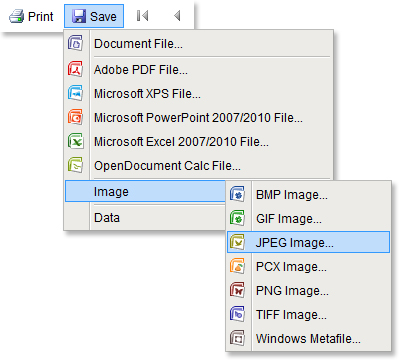Choose OpenDocument Calc File... option
Viewport: 400px width, 360px height.
tap(199, 166)
